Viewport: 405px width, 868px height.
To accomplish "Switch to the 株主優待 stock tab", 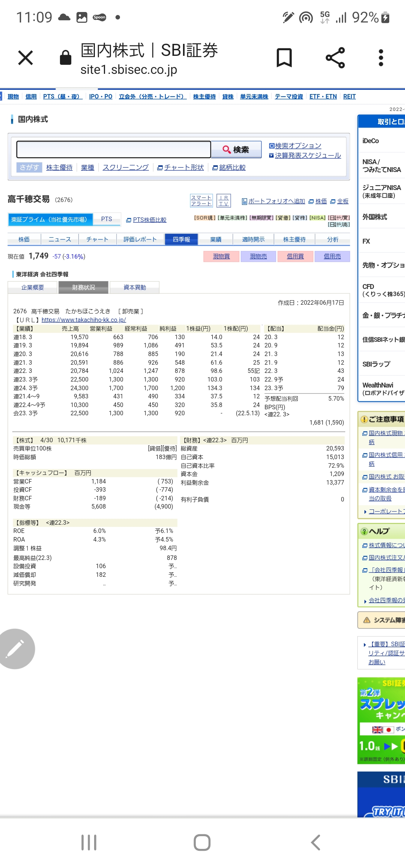I will click(x=294, y=239).
